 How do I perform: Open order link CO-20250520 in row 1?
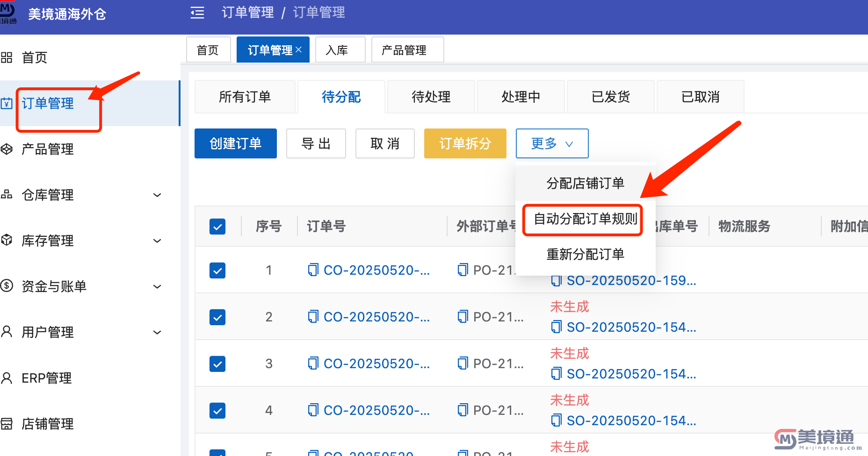click(x=376, y=270)
